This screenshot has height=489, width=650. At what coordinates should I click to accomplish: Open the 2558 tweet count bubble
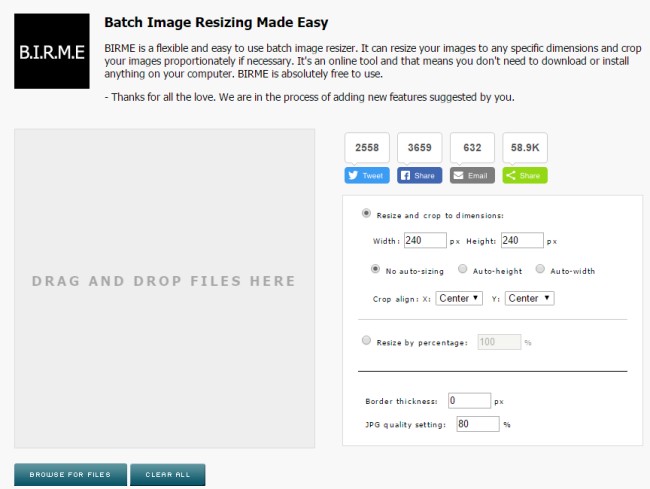[367, 148]
